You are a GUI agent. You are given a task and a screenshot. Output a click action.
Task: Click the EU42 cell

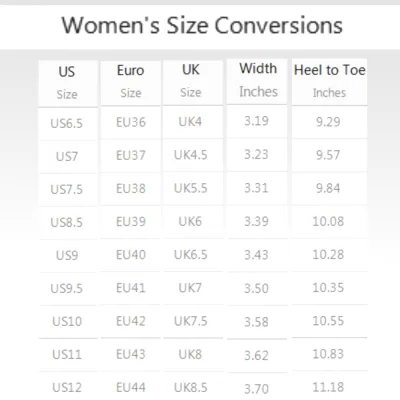[x=131, y=321]
